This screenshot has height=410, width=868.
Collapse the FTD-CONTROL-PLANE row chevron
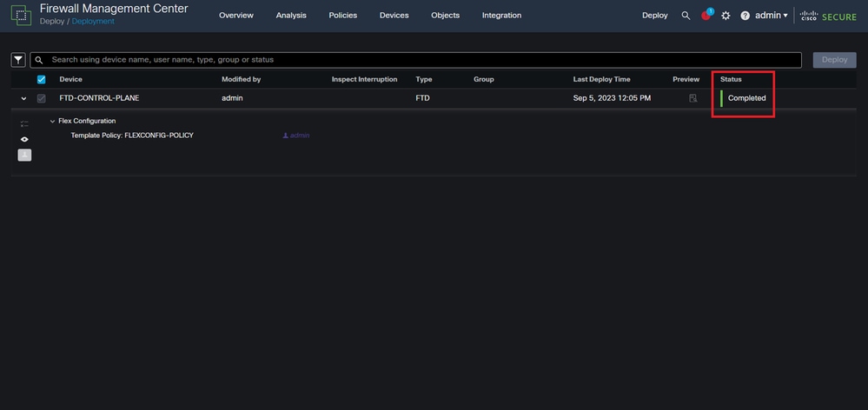(x=23, y=98)
